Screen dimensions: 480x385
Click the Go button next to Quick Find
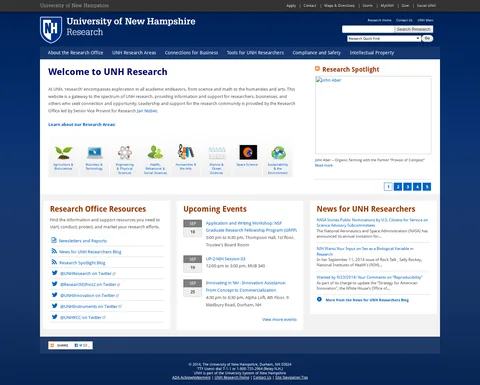(427, 39)
